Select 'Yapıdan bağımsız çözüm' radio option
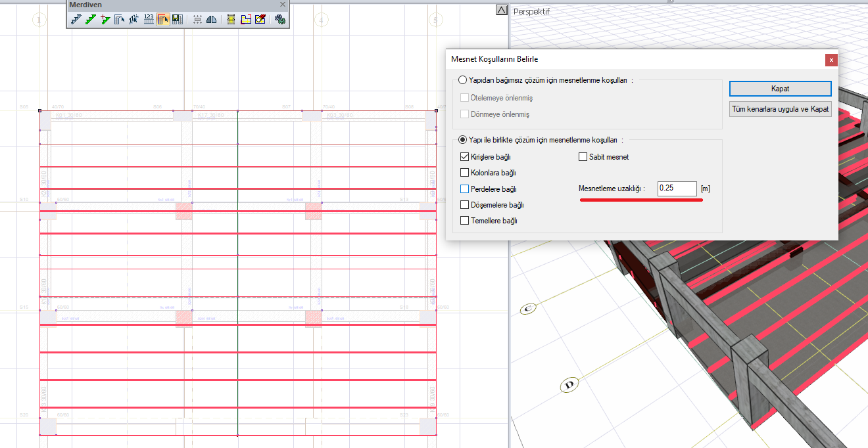The width and height of the screenshot is (868, 448). [464, 80]
